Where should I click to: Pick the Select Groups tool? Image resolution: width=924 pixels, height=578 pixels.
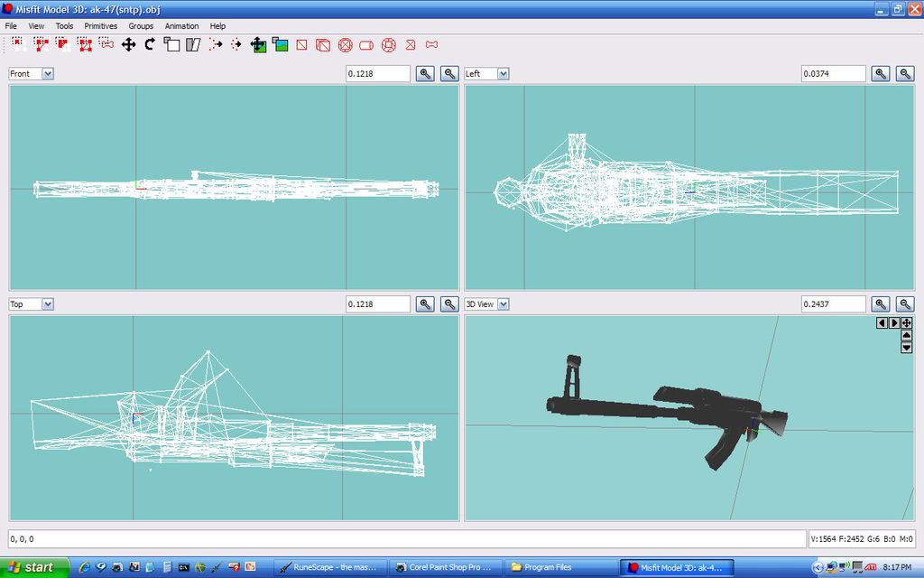pyautogui.click(x=84, y=44)
